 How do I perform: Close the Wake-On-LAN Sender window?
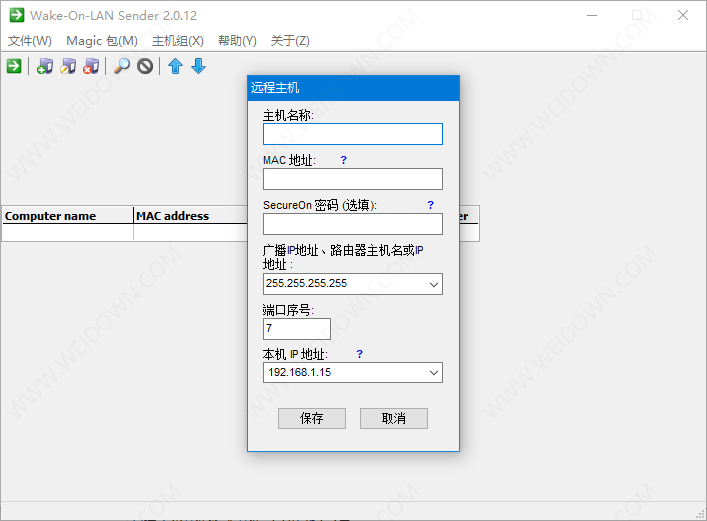point(683,15)
